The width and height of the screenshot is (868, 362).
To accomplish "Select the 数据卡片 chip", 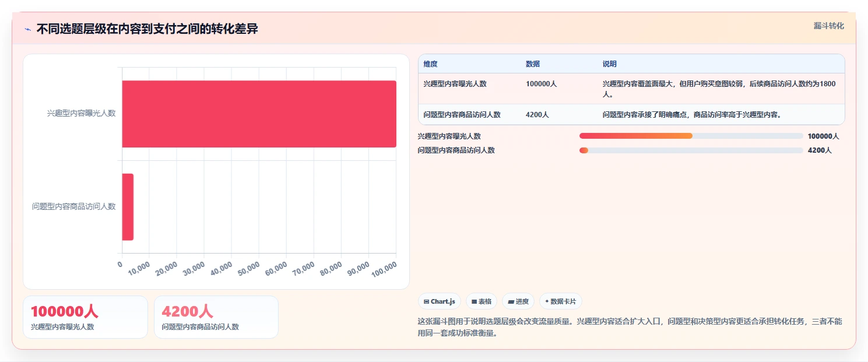I will 561,301.
